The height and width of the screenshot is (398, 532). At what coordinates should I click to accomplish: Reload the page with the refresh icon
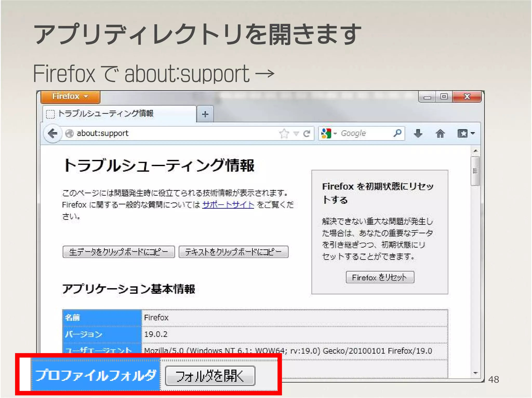tap(307, 134)
